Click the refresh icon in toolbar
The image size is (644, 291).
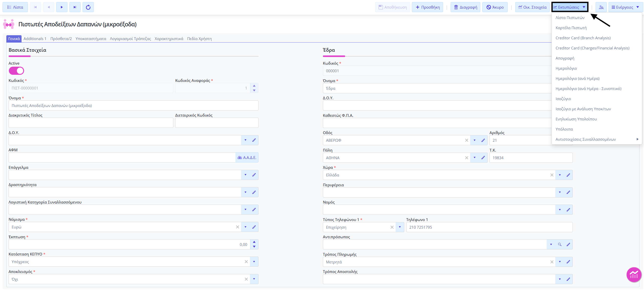pyautogui.click(x=88, y=7)
